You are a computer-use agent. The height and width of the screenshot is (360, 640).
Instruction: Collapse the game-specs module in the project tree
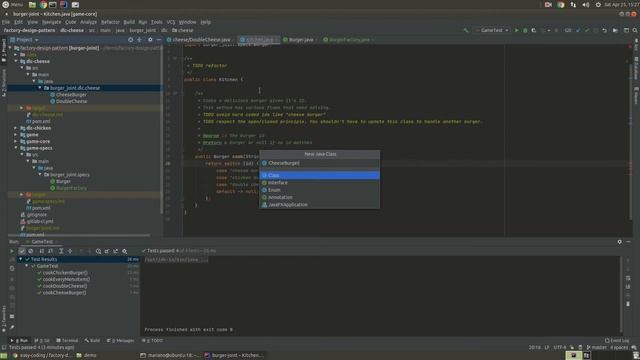pyautogui.click(x=16, y=148)
